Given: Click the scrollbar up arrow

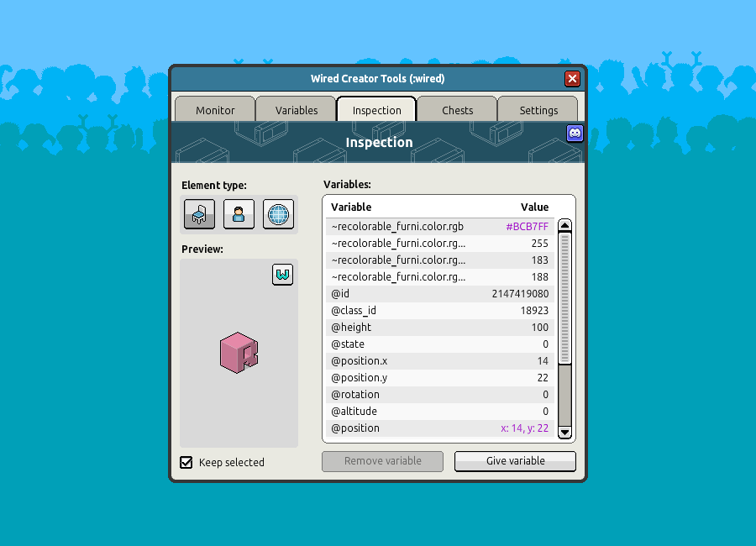Looking at the screenshot, I should click(x=564, y=225).
